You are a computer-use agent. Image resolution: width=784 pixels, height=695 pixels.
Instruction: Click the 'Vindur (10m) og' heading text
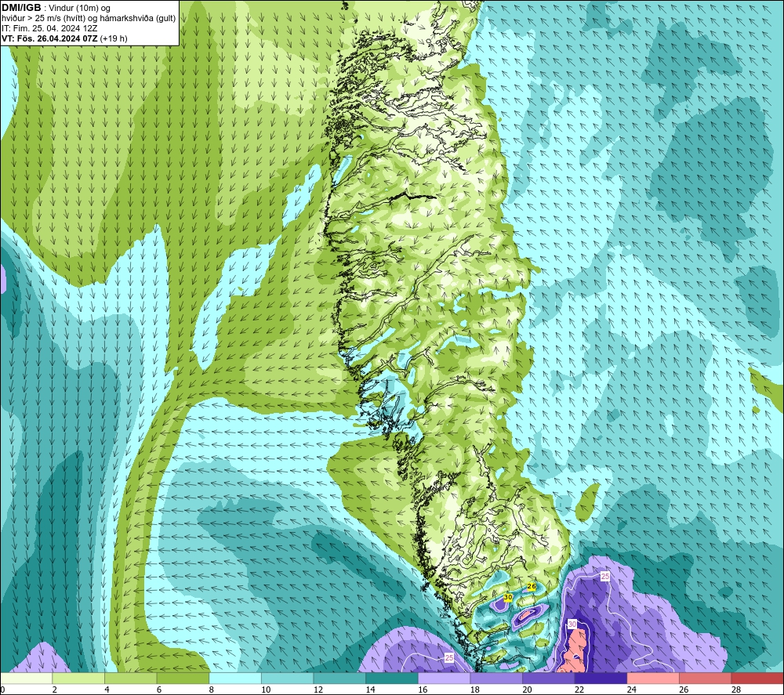pyautogui.click(x=79, y=9)
